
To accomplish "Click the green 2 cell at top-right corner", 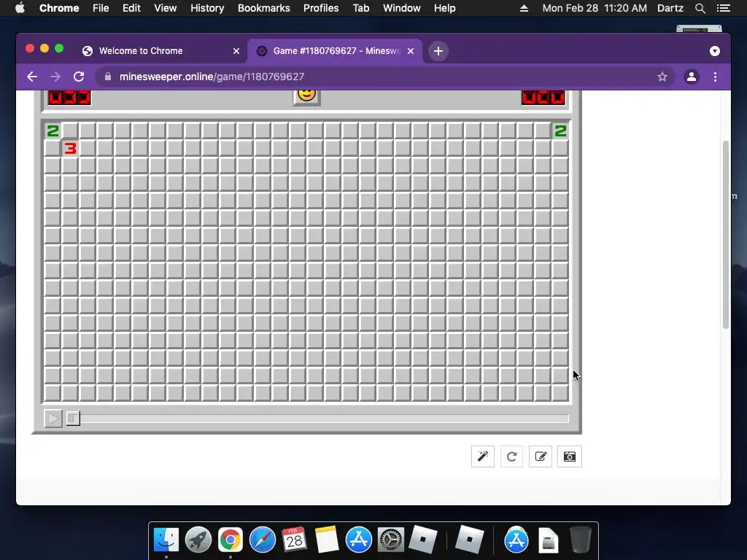I will pyautogui.click(x=560, y=131).
